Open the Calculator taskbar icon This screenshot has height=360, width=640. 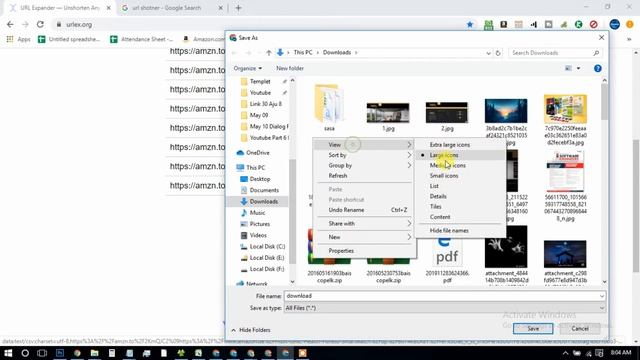click(x=112, y=353)
